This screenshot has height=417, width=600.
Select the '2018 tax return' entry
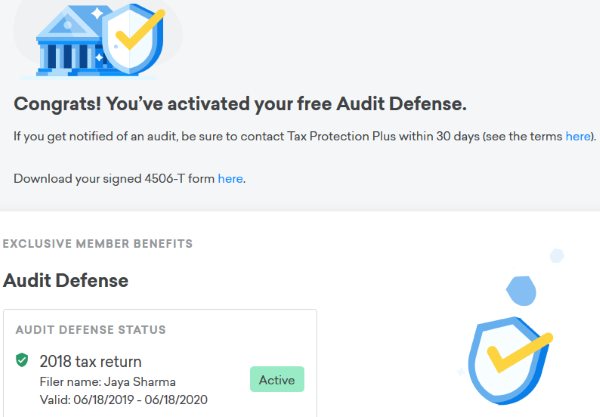click(91, 361)
